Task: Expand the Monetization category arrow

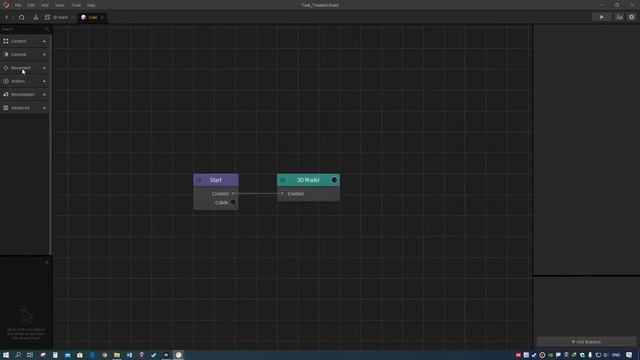Action: [x=44, y=94]
